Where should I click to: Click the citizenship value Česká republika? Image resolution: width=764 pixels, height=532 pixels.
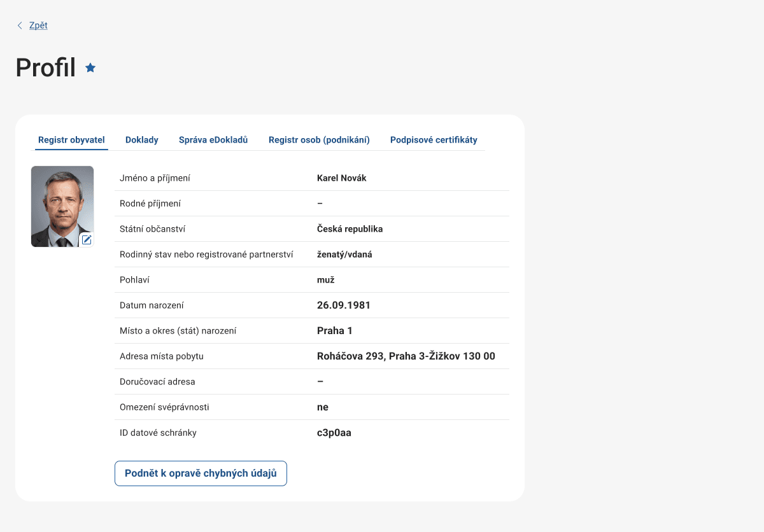pos(350,229)
